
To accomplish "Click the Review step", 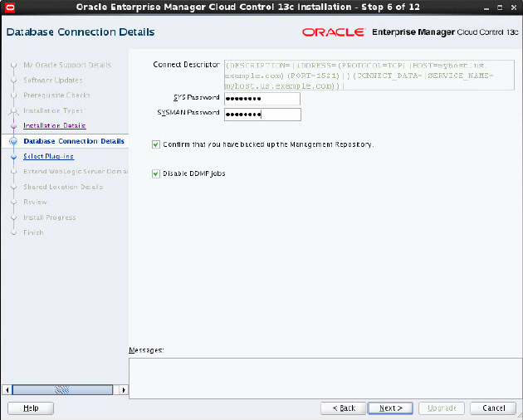I will point(35,203).
